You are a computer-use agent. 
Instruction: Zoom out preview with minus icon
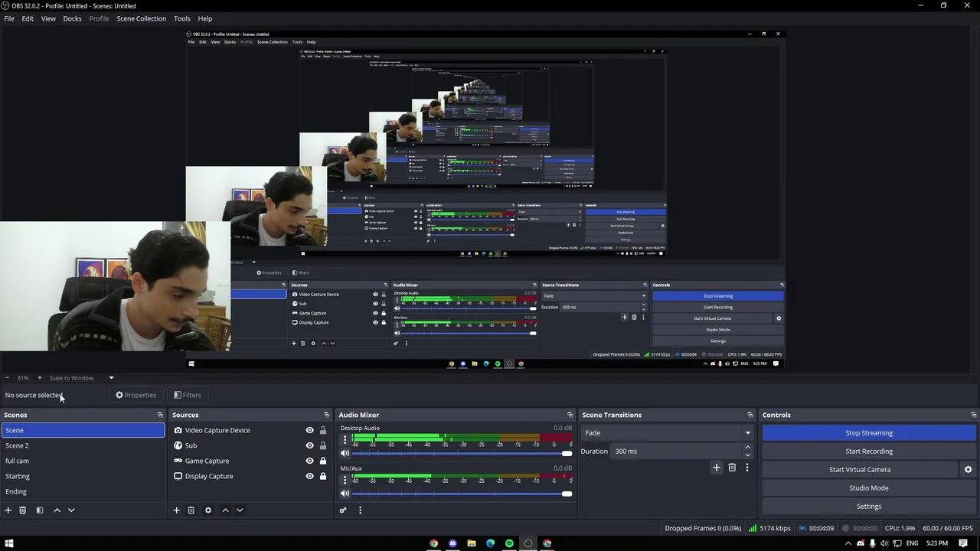click(7, 378)
